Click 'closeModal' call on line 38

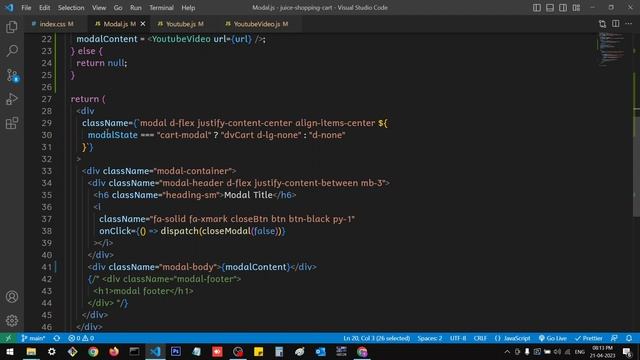click(x=226, y=231)
